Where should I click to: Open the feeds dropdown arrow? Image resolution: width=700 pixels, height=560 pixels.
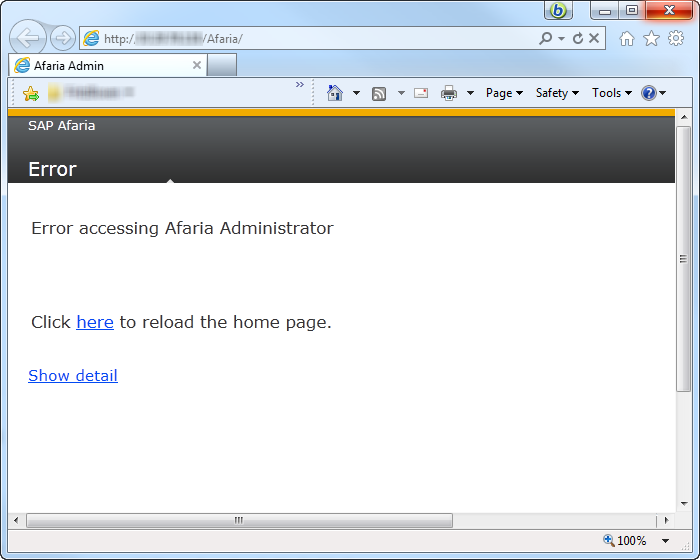pyautogui.click(x=401, y=93)
